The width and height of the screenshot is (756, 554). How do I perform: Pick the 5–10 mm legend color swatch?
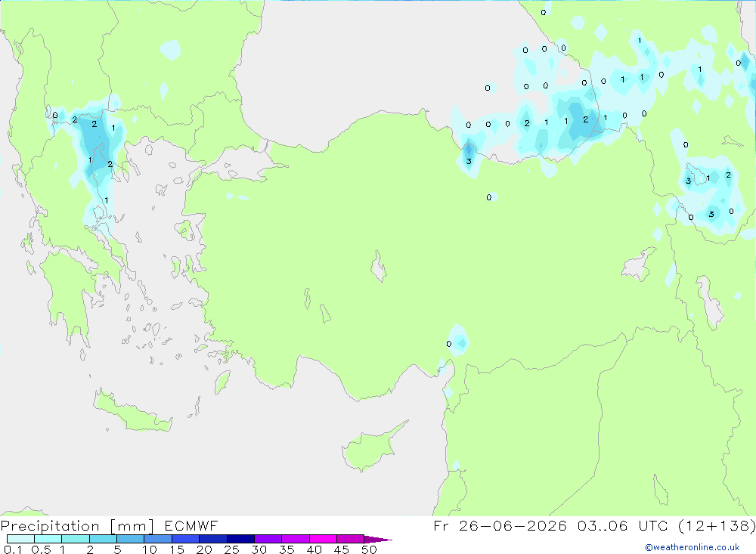coord(130,539)
